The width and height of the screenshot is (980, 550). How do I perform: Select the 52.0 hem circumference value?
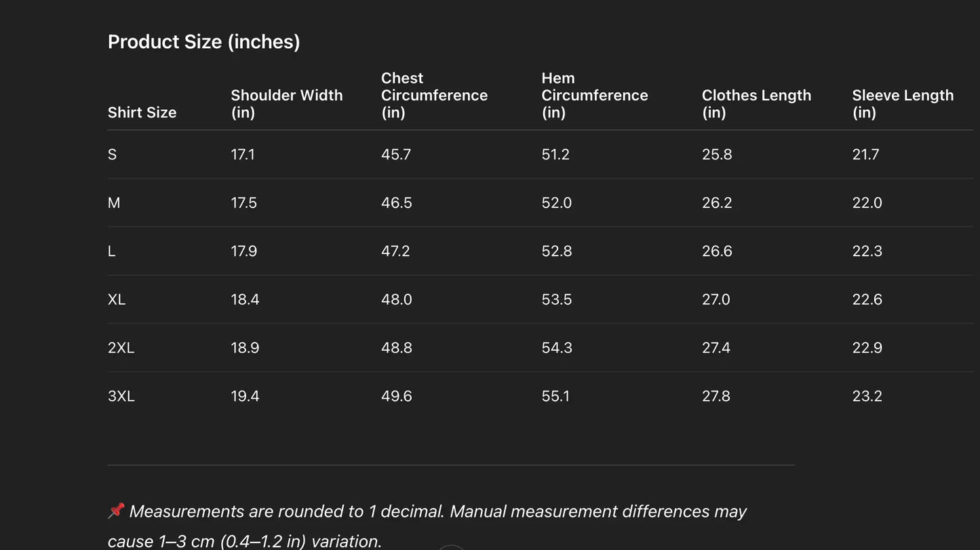coord(556,203)
